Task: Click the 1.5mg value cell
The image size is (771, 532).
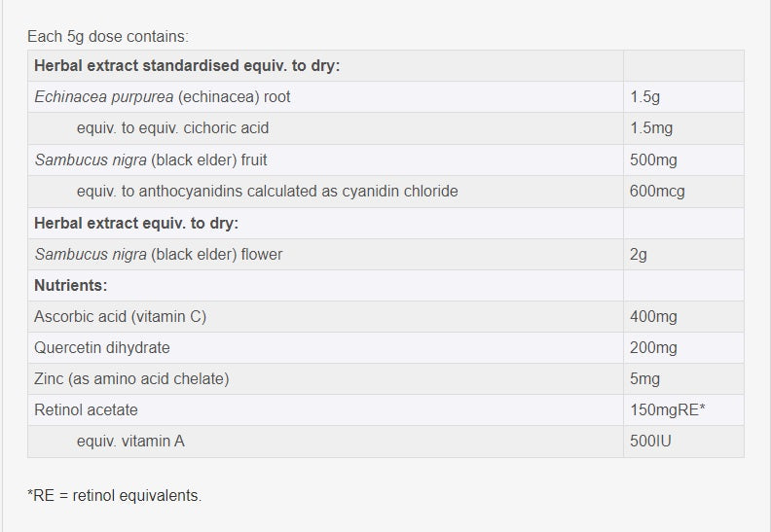Action: pyautogui.click(x=651, y=128)
